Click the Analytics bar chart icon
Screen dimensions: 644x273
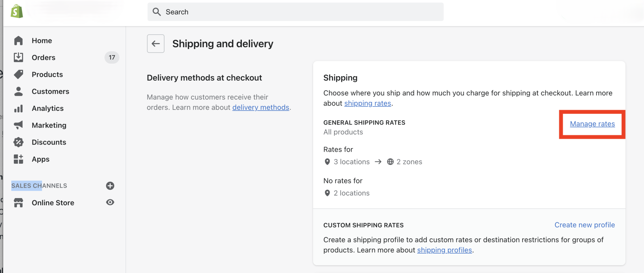19,108
